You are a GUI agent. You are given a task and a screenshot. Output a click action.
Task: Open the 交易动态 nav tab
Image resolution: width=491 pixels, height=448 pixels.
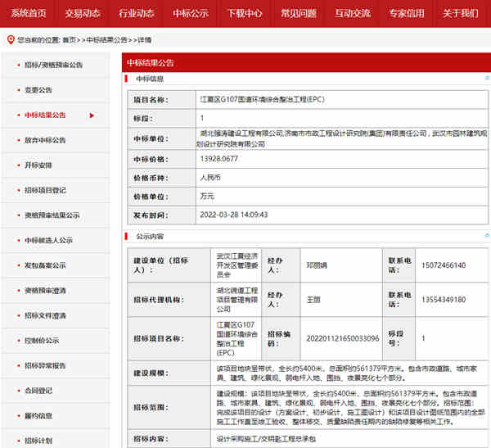tap(83, 13)
